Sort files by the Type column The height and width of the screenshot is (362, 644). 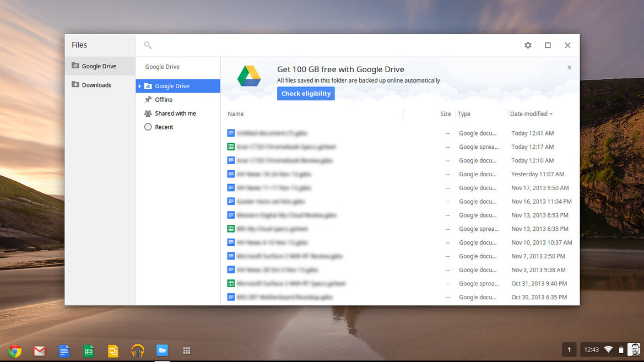coord(464,114)
